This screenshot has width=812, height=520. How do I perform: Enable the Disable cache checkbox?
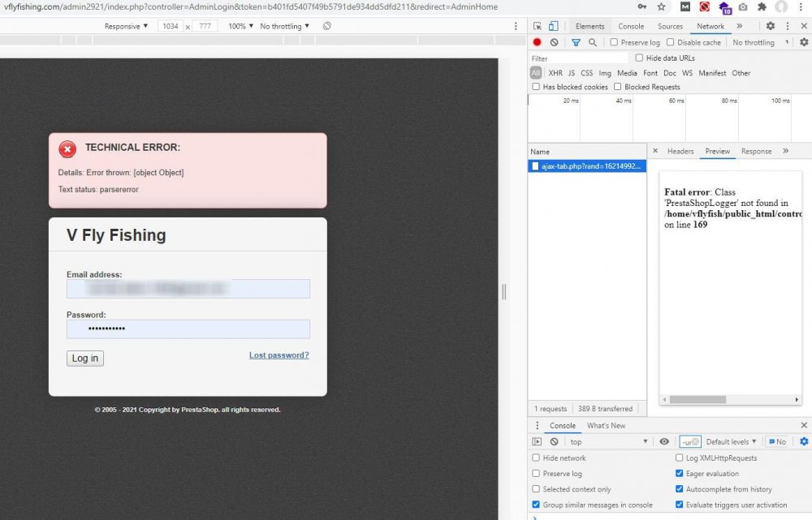coord(670,42)
